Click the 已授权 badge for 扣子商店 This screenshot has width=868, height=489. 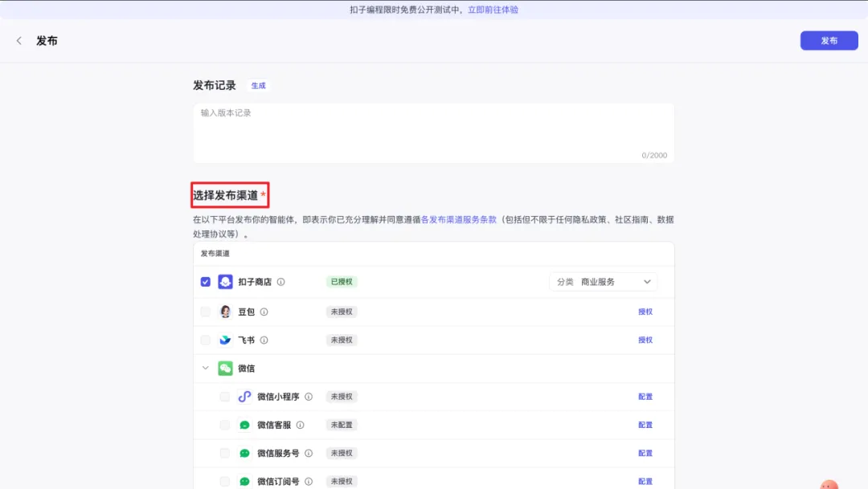click(x=342, y=282)
